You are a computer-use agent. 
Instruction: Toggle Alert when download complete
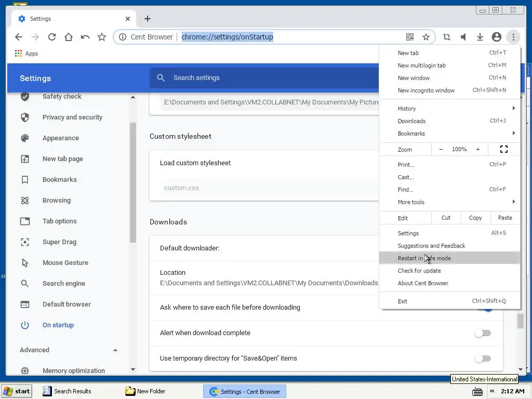point(483,333)
